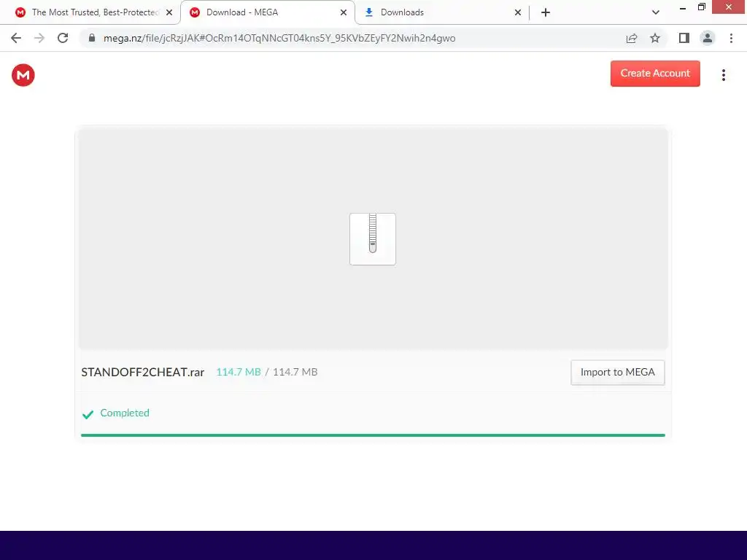Click the green download progress bar
This screenshot has width=747, height=560.
[373, 435]
